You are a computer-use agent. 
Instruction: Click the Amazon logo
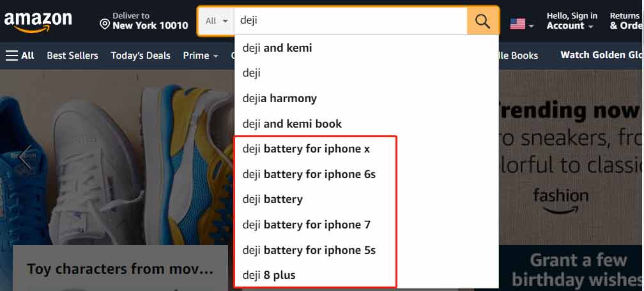point(38,20)
